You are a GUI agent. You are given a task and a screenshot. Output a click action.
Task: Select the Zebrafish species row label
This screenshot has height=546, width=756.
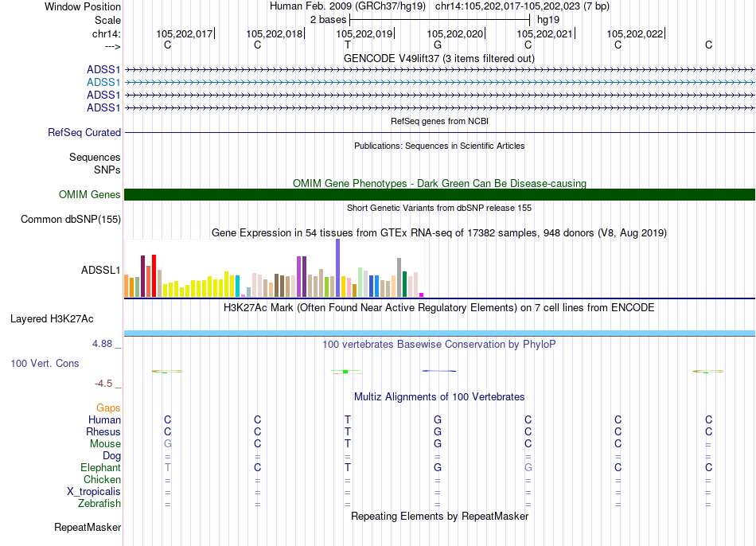99,504
